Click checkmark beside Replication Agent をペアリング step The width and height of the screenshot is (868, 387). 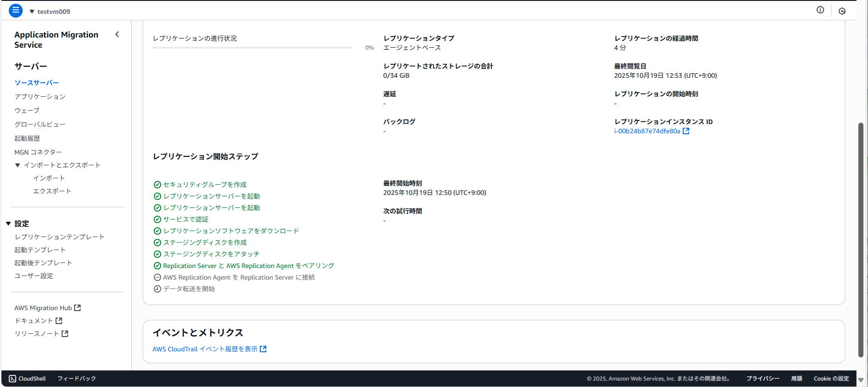(x=157, y=266)
